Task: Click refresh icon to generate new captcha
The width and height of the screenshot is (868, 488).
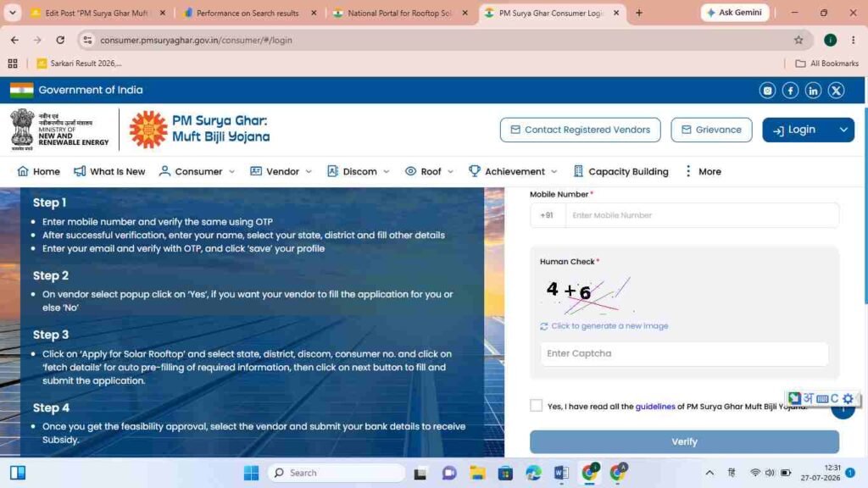Action: [543, 326]
